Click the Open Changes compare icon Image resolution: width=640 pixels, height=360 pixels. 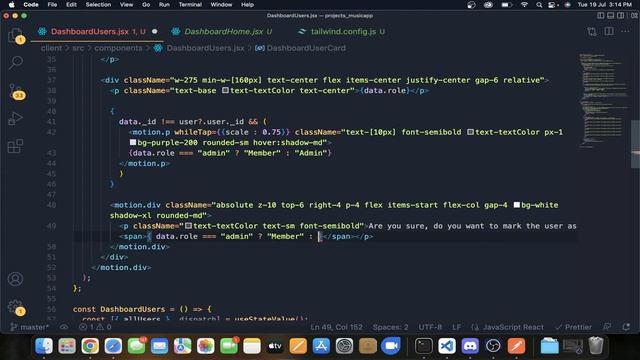(592, 31)
